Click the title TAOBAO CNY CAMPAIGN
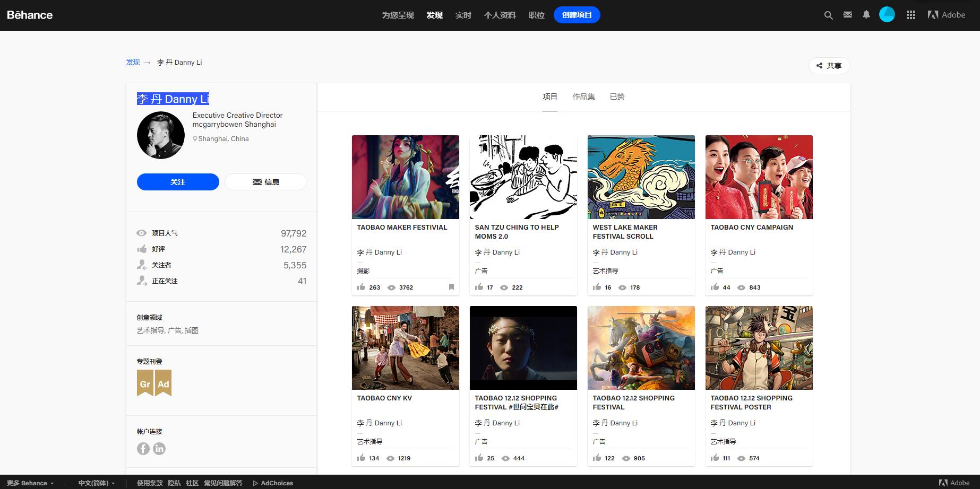 (x=752, y=228)
